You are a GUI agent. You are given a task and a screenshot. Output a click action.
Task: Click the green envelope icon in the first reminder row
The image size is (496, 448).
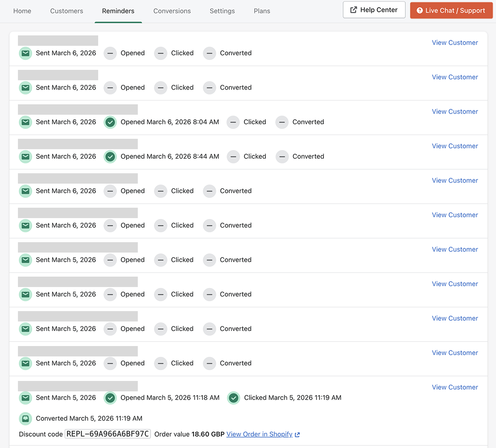click(25, 53)
